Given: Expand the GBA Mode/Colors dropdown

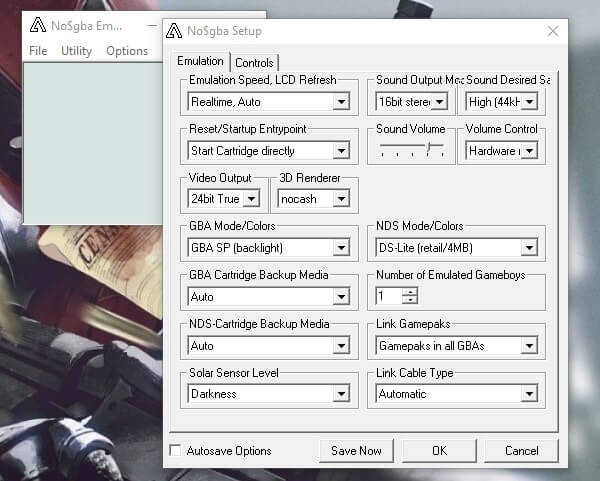Looking at the screenshot, I should tap(269, 248).
